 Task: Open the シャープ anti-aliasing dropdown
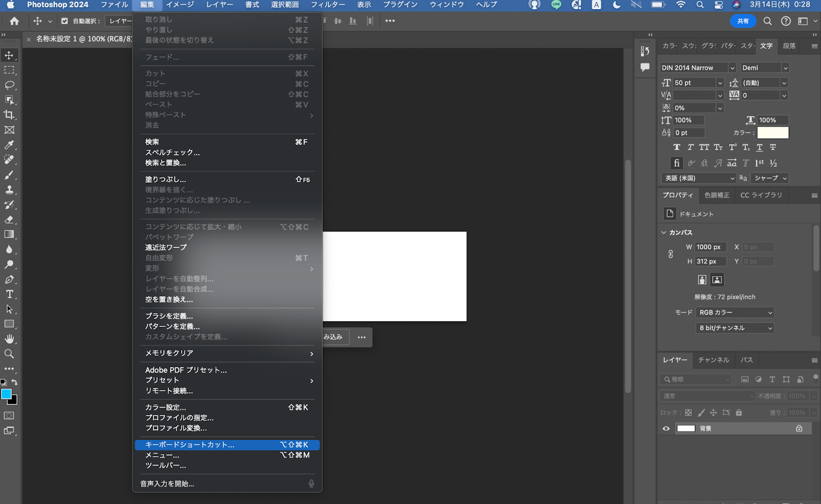pos(770,178)
